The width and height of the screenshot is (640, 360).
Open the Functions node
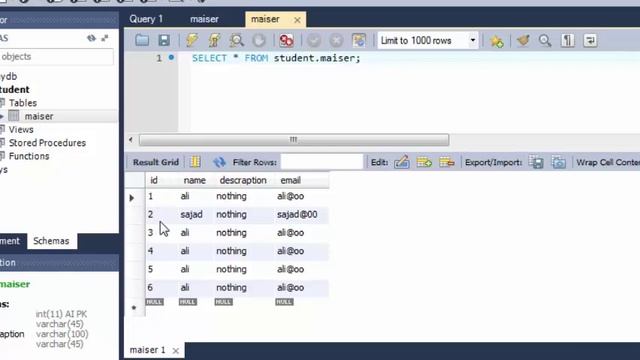[x=29, y=156]
